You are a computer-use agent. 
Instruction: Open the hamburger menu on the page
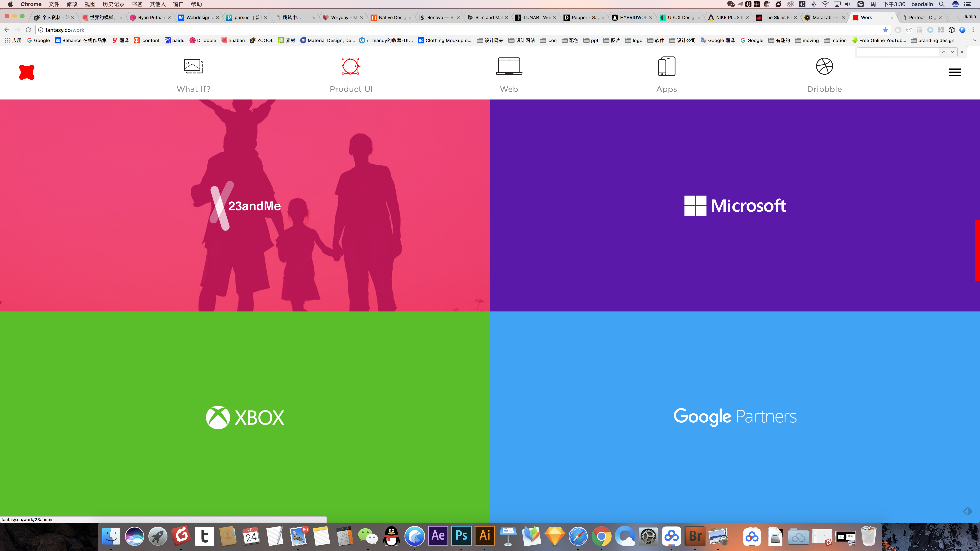955,72
